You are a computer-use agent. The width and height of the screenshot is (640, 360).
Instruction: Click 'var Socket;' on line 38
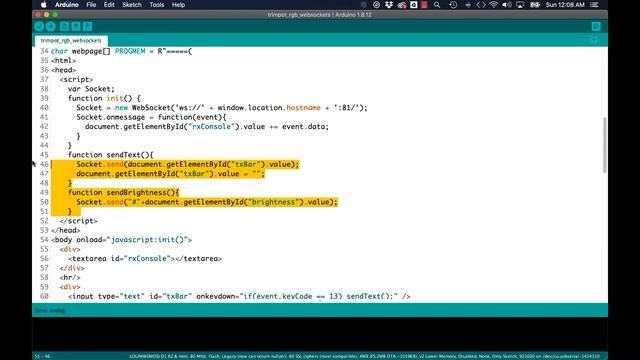91,89
